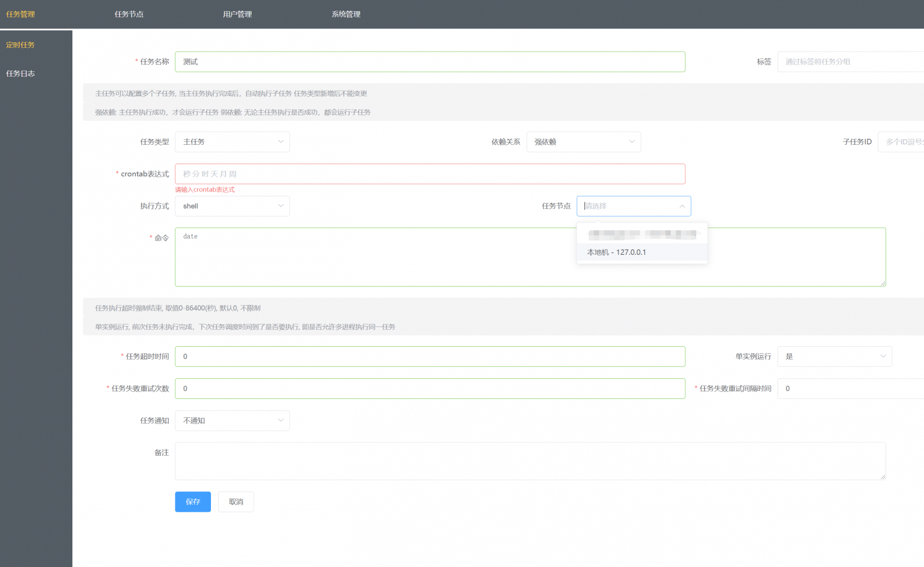Click the 任务执行超时强制结束 hint text
The image size is (924, 567).
pos(178,308)
